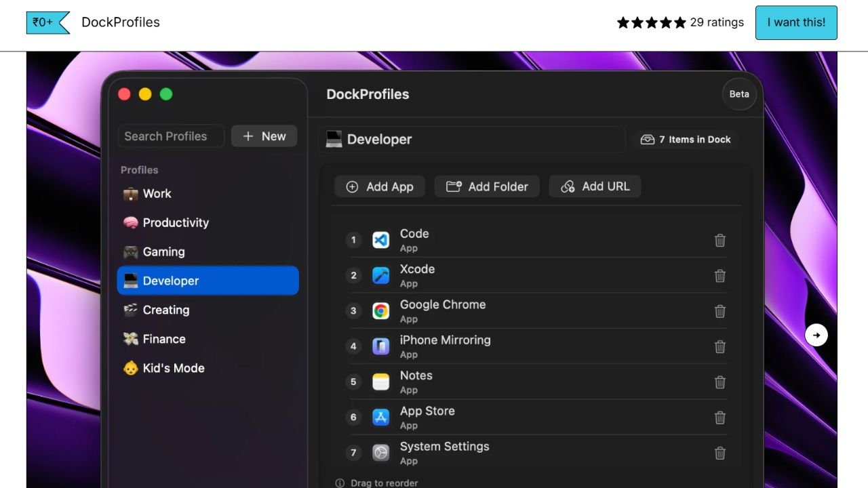
Task: Click the Google Chrome logo icon
Action: (381, 311)
